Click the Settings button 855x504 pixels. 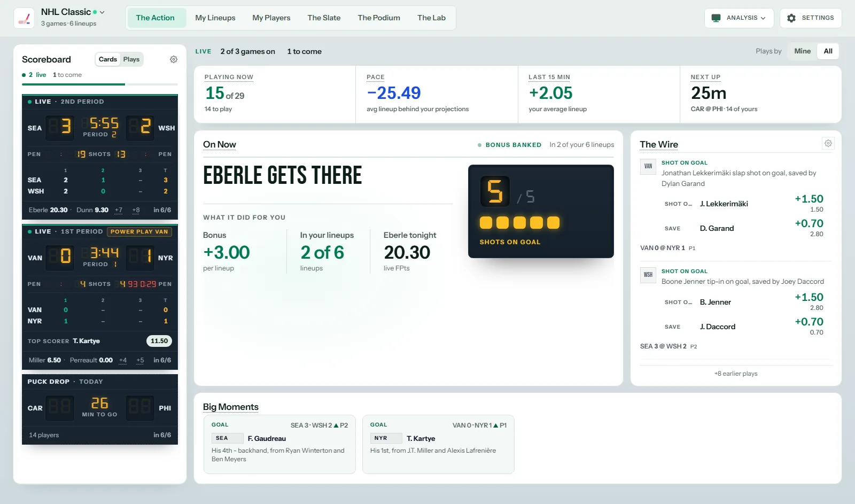point(811,18)
